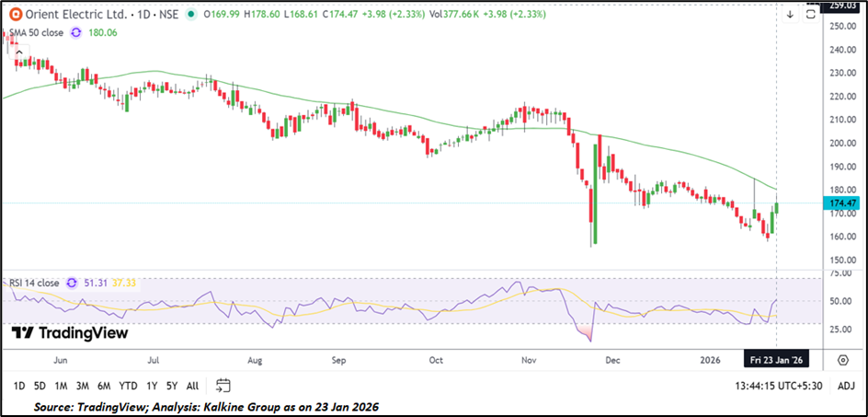Click the Fri 23 Jan '26 date marker
This screenshot has height=417, width=868.
pos(778,358)
